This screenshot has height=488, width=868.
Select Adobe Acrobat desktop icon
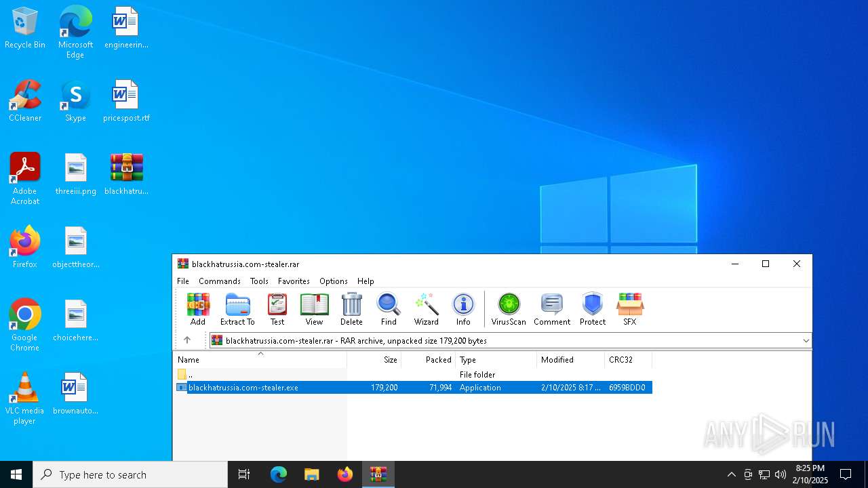[x=25, y=179]
